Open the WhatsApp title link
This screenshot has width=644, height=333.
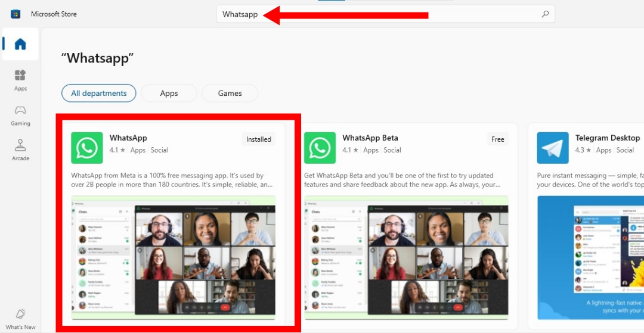click(x=128, y=138)
